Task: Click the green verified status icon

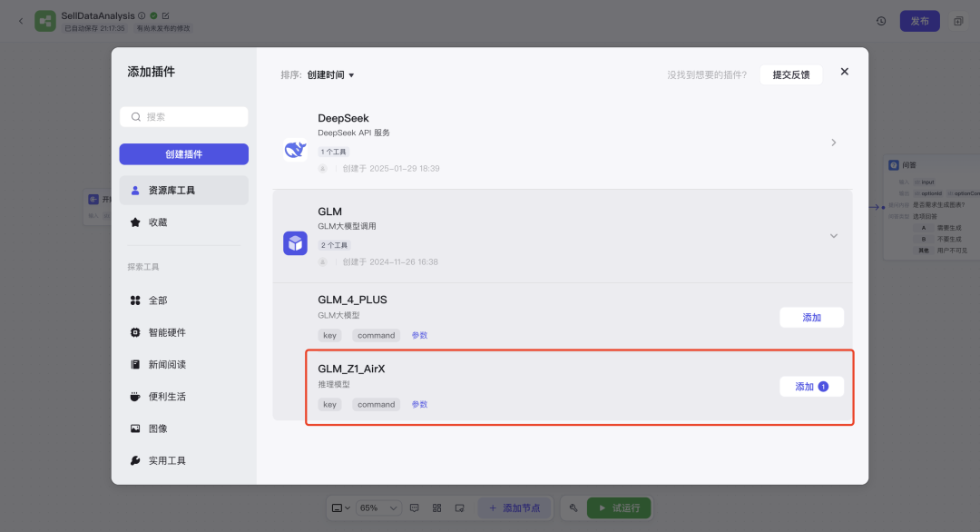Action: (153, 15)
